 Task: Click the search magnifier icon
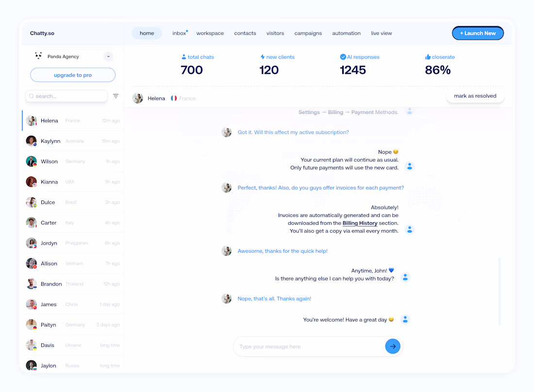(x=32, y=96)
